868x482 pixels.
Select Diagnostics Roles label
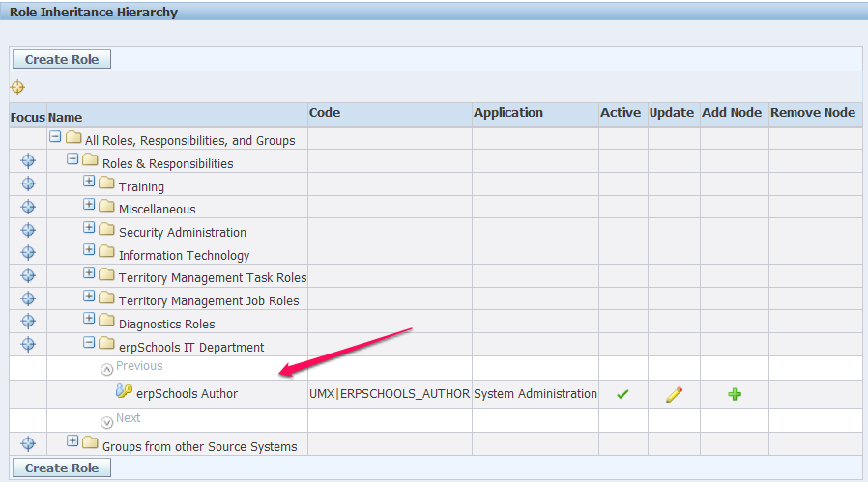pos(166,324)
